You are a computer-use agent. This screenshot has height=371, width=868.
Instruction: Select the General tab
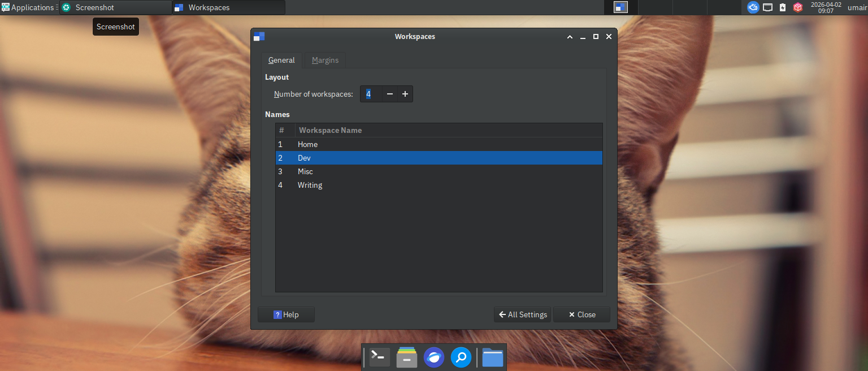point(281,60)
